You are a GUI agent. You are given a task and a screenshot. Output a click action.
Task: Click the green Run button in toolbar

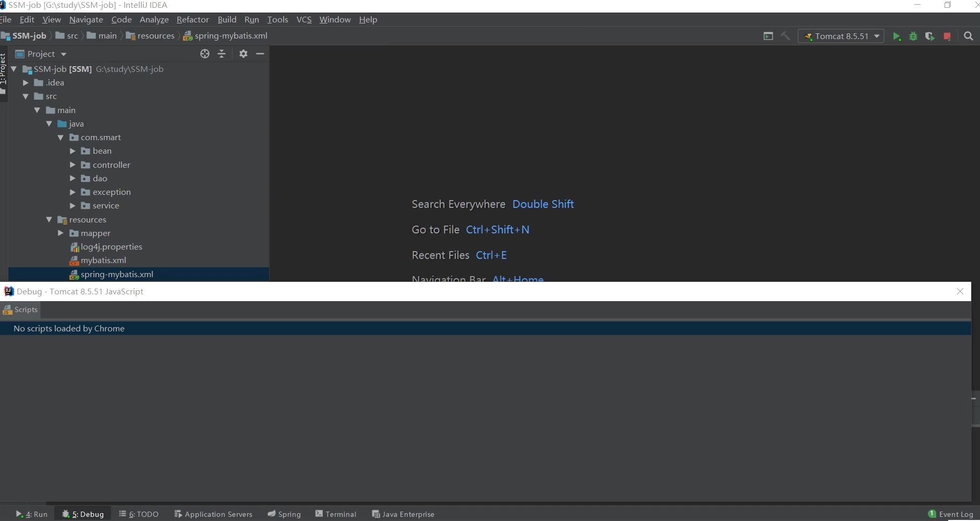pos(896,36)
